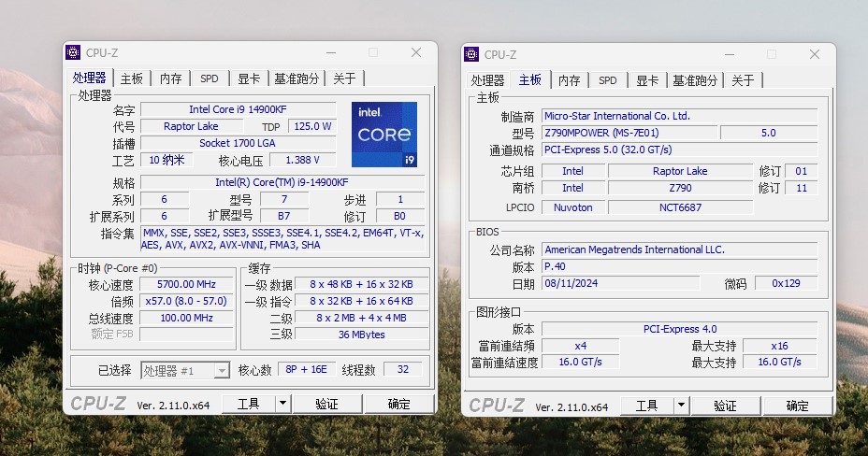Image resolution: width=868 pixels, height=456 pixels.
Task: Open 内存 tab in the right CPU-Z window
Action: pos(569,80)
